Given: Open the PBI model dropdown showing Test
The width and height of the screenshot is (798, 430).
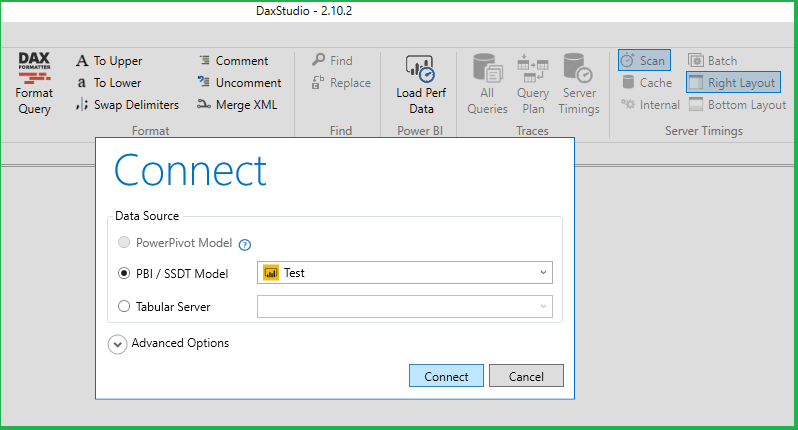Looking at the screenshot, I should [405, 273].
